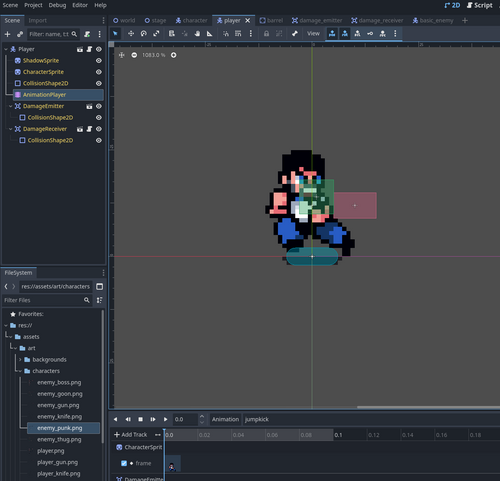Expand the backgrounds folder
The height and width of the screenshot is (481, 500).
tap(20, 360)
